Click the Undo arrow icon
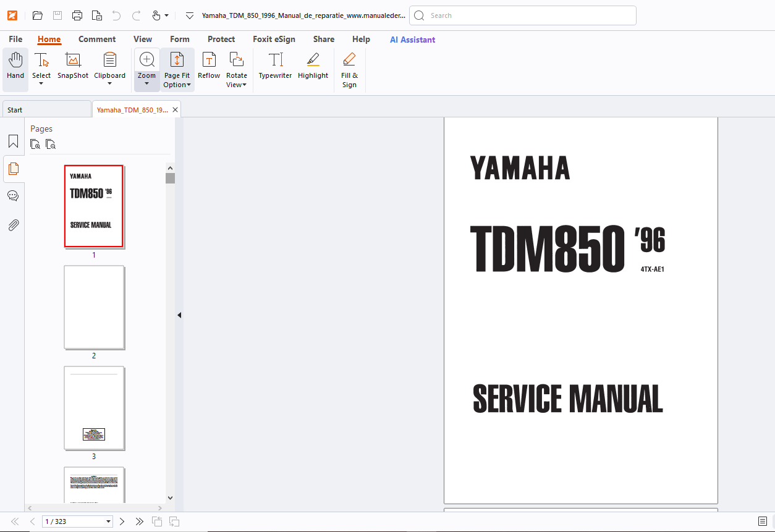Screen dimensions: 775x532 coord(116,15)
